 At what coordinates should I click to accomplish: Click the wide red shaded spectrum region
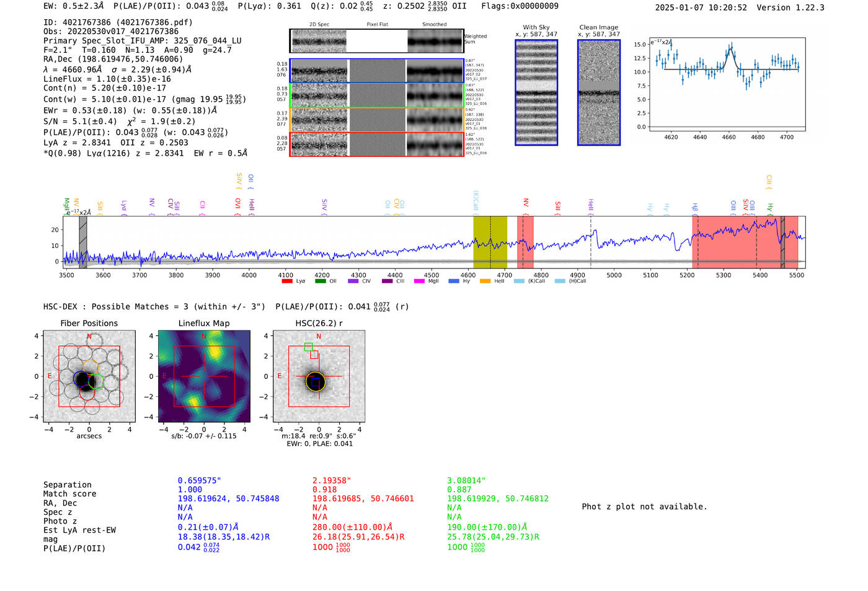[x=745, y=242]
